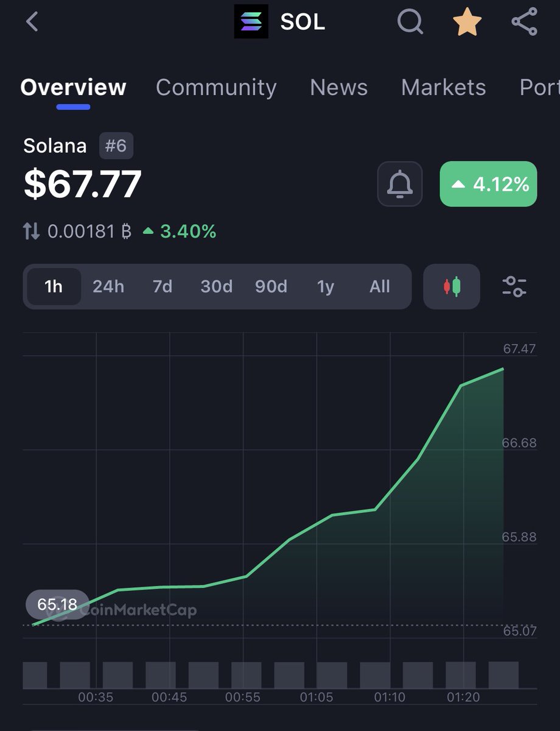Go back using the left chevron

pyautogui.click(x=32, y=22)
